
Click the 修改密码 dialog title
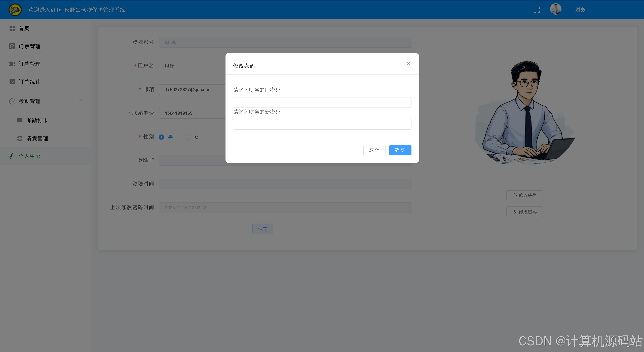pyautogui.click(x=244, y=66)
